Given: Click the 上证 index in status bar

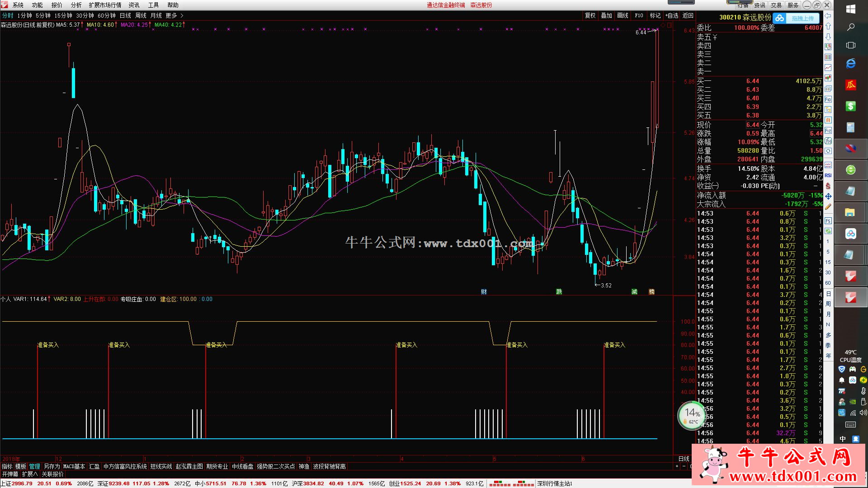Looking at the screenshot, I should tap(36, 483).
